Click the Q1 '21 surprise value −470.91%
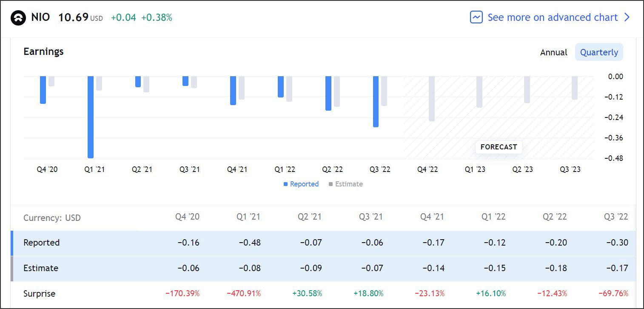644x309 pixels. point(243,294)
